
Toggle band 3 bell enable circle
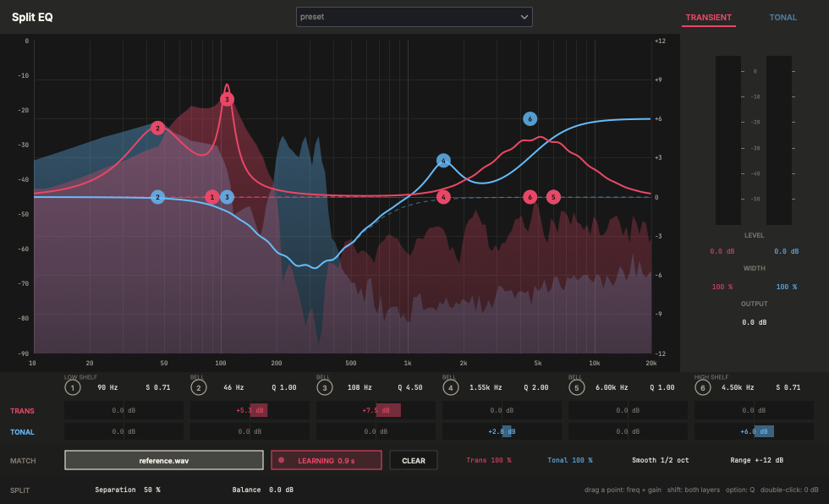(324, 388)
